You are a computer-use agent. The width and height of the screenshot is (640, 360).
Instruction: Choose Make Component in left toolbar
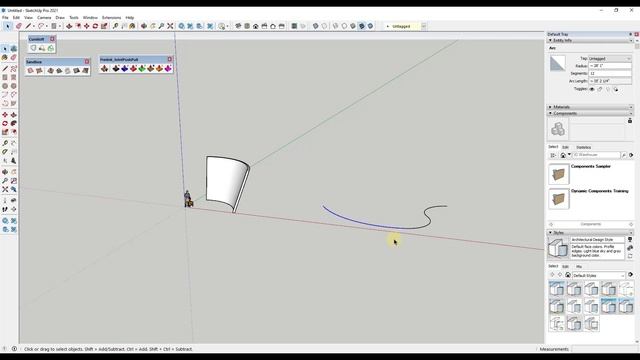(13, 48)
